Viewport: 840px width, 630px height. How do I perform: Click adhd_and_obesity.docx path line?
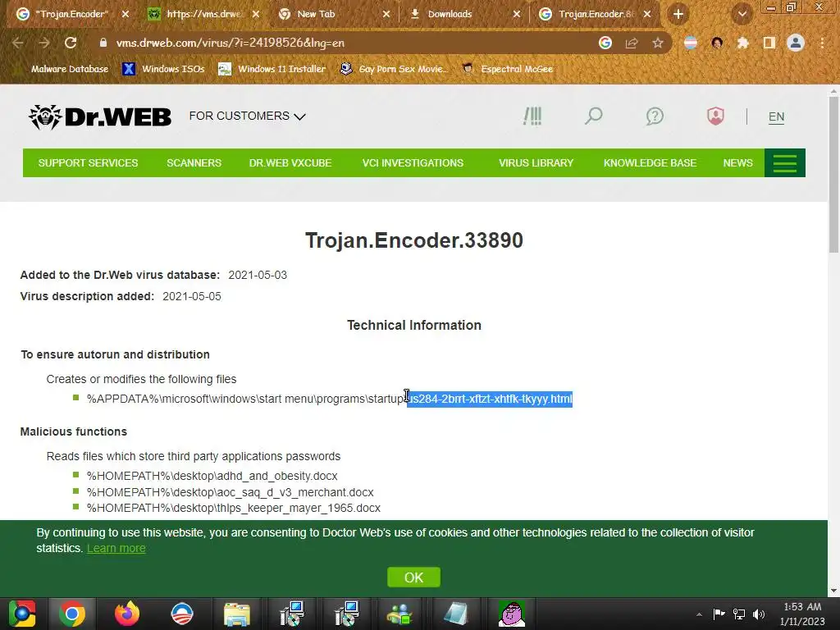click(x=212, y=476)
